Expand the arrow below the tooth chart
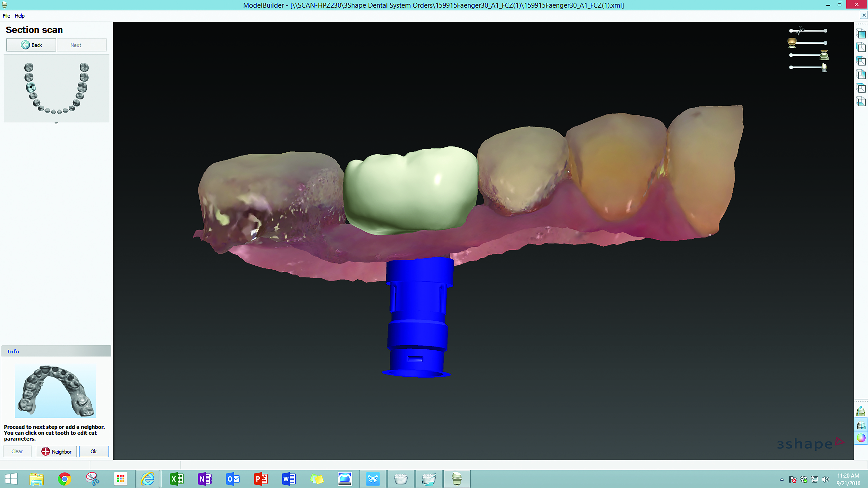868x488 pixels. (x=56, y=123)
